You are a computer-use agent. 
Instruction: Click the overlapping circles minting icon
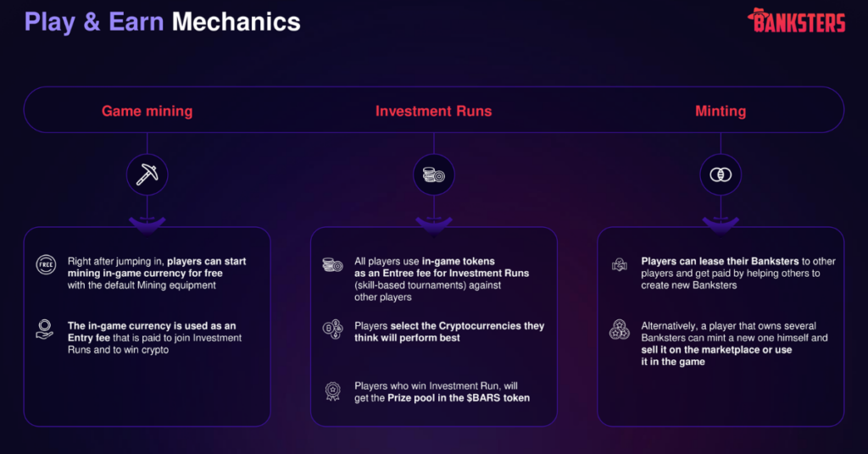pos(721,174)
